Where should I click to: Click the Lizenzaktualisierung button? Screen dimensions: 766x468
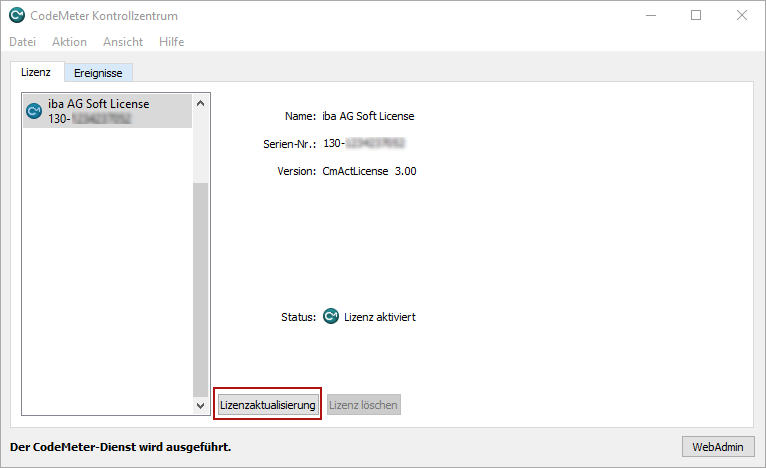(267, 405)
